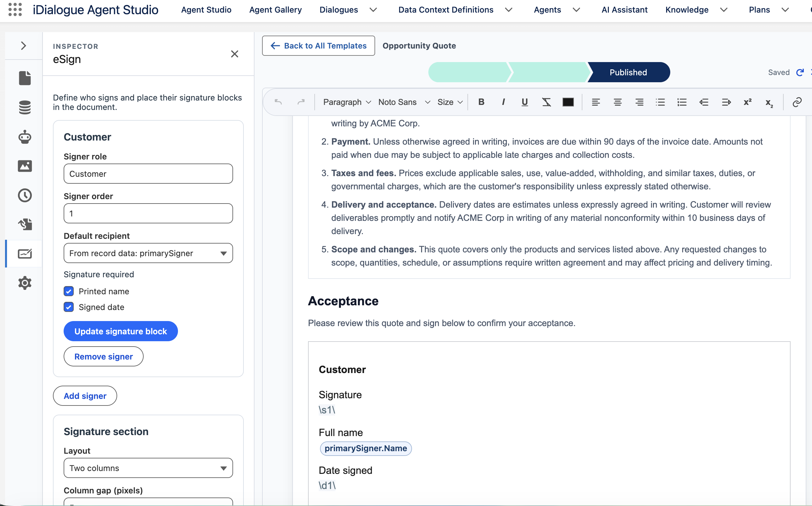The image size is (812, 506).
Task: Insert bulleted list
Action: pos(660,102)
